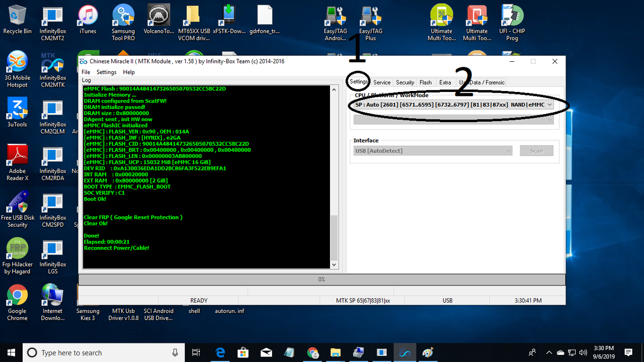Screen dimensions: 644x362
Task: Click the READY status bar text
Action: point(199,301)
